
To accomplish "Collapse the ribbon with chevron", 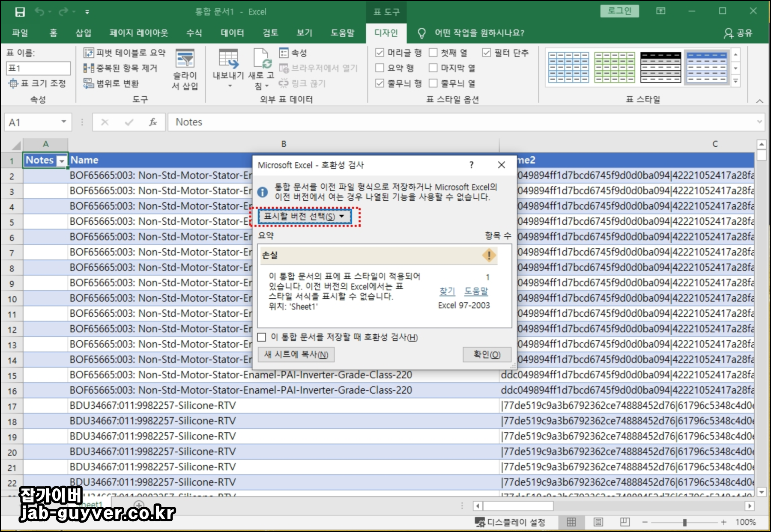I will (x=759, y=101).
